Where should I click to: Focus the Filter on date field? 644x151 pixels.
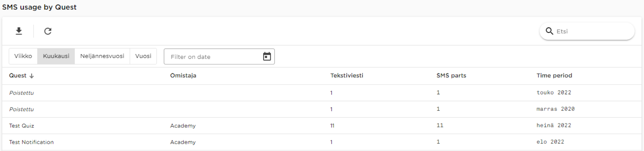(x=219, y=57)
